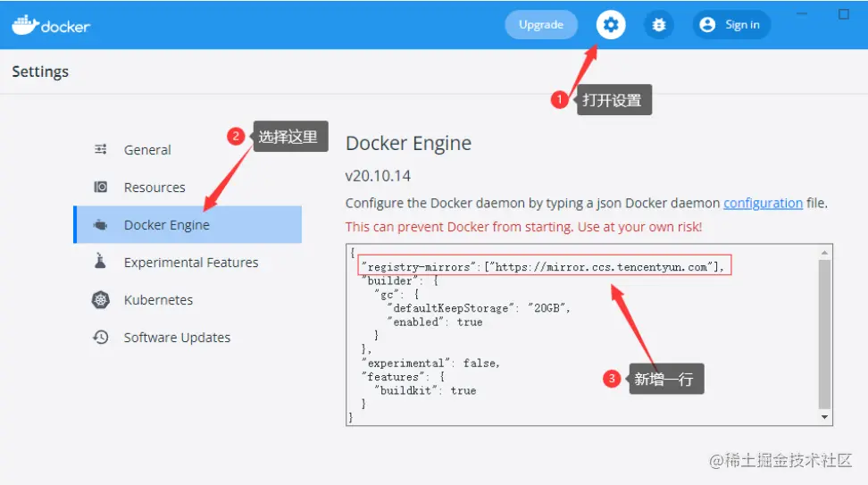Screen dimensions: 868x485
Task: Click the Settings page title
Action: (x=40, y=71)
